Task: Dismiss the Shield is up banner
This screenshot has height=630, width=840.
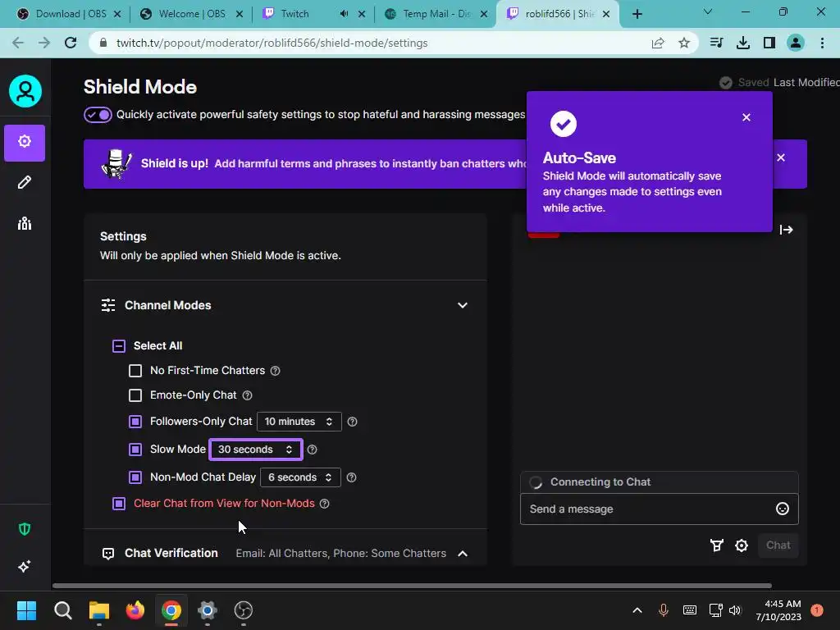Action: click(x=781, y=157)
